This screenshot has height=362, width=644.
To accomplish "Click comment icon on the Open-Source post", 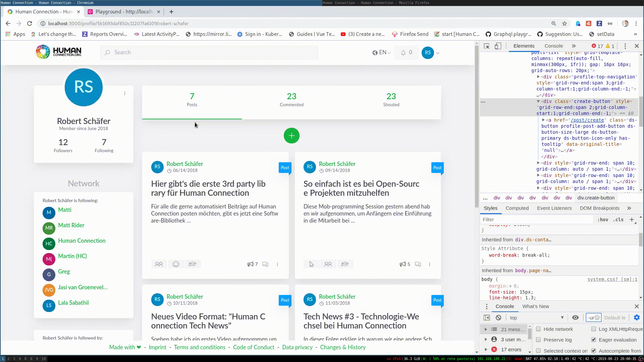I will 418,264.
